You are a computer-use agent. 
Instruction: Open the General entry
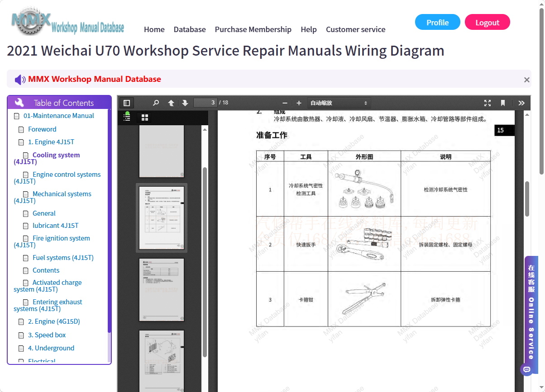[44, 213]
